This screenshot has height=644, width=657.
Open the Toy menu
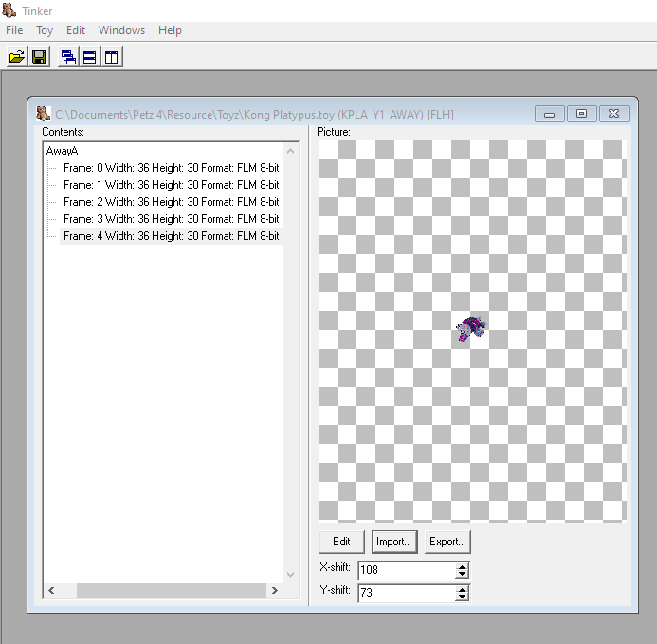(x=45, y=30)
